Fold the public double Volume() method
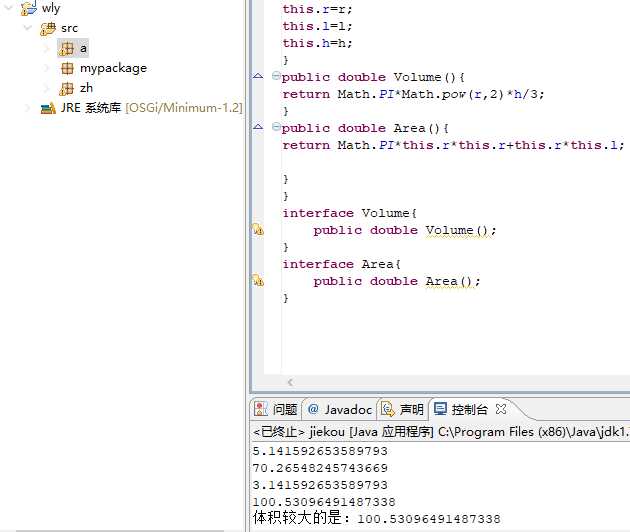 coord(276,76)
